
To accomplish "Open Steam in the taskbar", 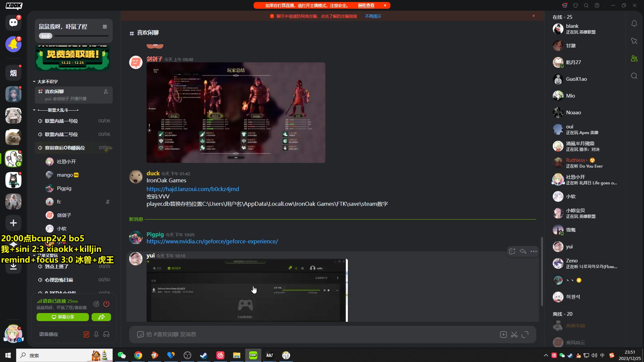I will (x=204, y=355).
